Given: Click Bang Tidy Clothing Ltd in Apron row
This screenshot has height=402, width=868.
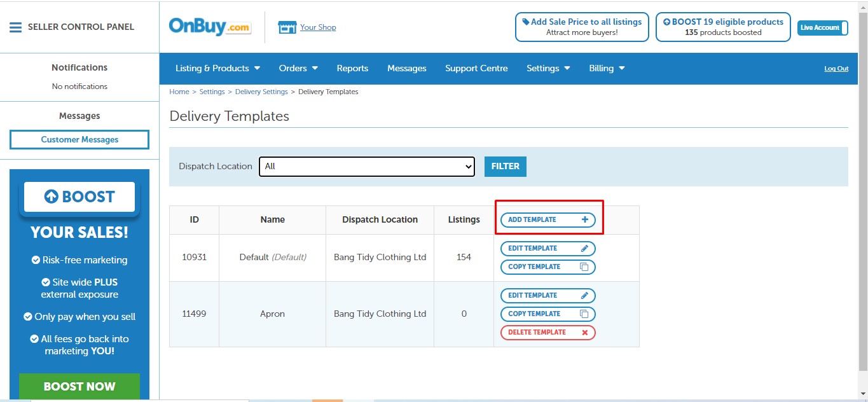Looking at the screenshot, I should coord(380,314).
